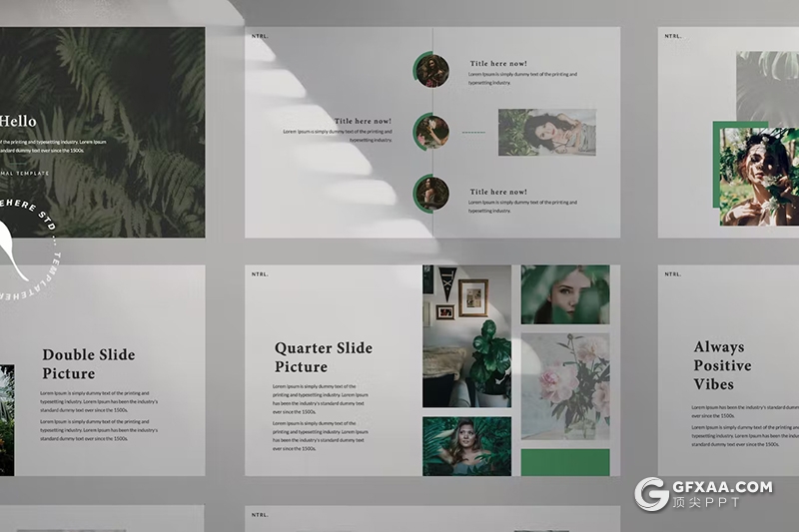Click the solid green rectangle on Quarter slide
The height and width of the screenshot is (532, 799).
pos(565,462)
